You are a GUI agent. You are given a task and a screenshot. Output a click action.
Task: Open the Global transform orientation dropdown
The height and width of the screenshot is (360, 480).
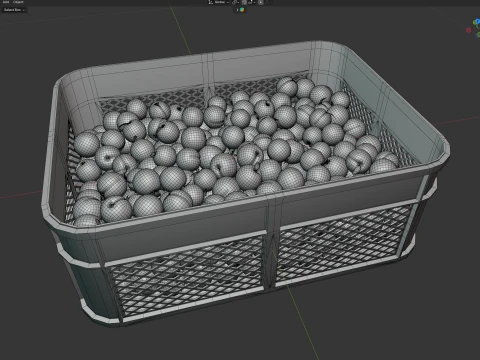(221, 2)
